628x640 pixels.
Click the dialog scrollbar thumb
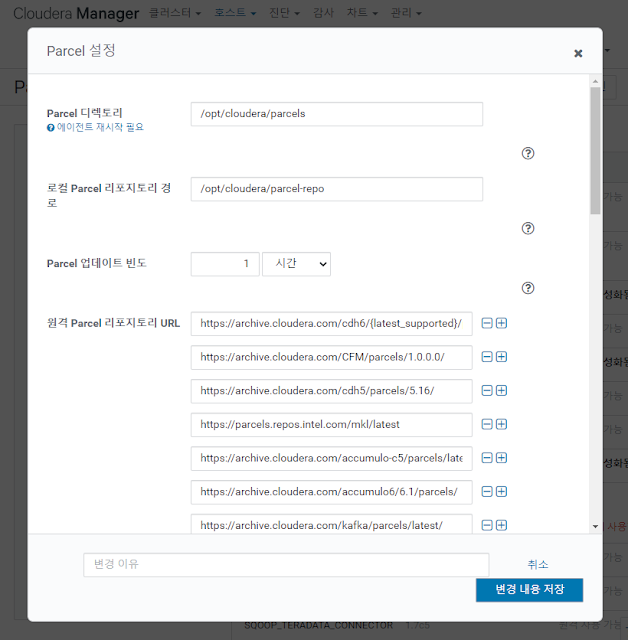tap(595, 150)
